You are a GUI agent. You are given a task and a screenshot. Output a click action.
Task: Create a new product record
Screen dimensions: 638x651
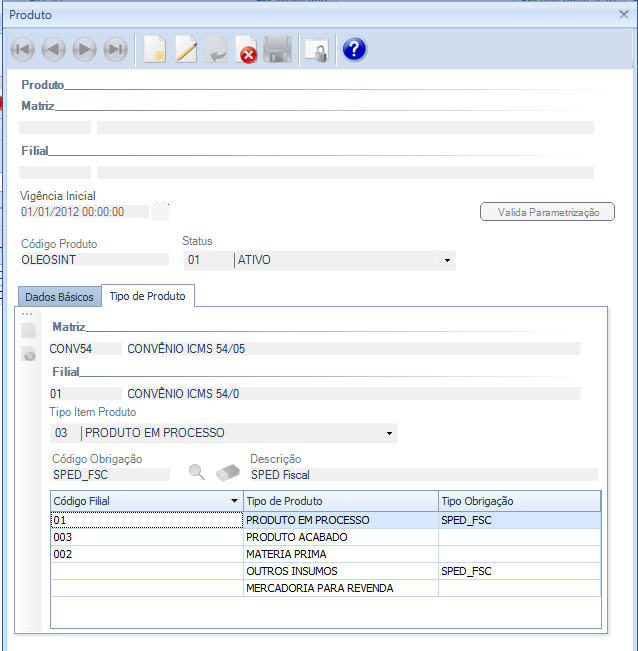[x=155, y=50]
